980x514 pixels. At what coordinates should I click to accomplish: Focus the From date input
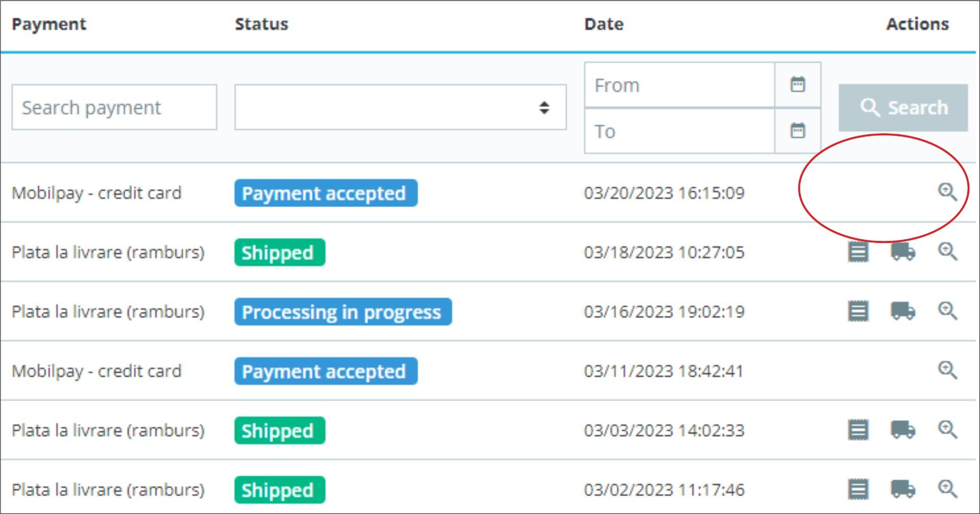click(679, 85)
